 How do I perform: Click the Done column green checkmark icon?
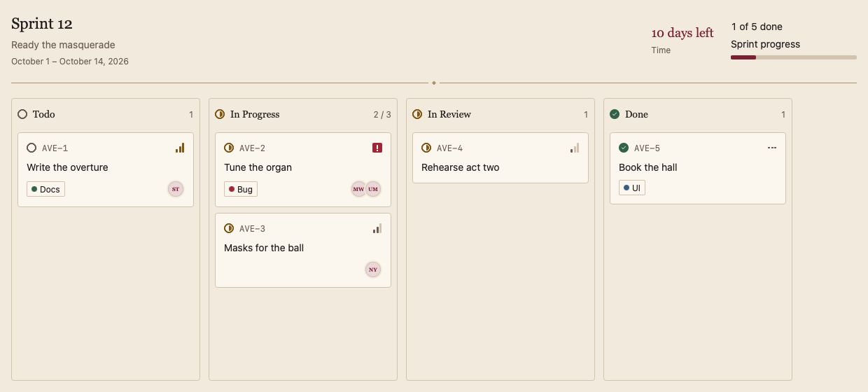click(x=615, y=114)
